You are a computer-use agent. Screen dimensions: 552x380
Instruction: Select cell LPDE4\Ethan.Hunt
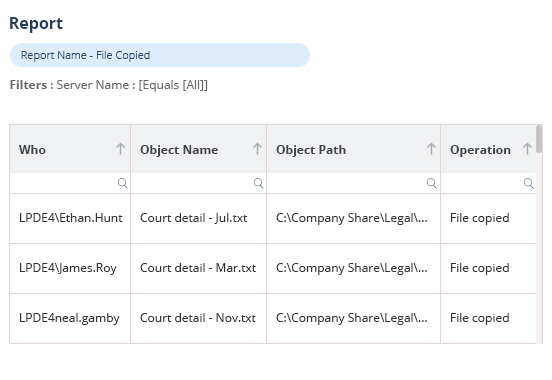[70, 218]
